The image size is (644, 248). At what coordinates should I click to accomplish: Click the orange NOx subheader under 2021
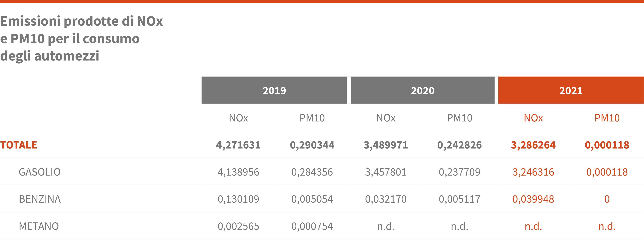(533, 118)
